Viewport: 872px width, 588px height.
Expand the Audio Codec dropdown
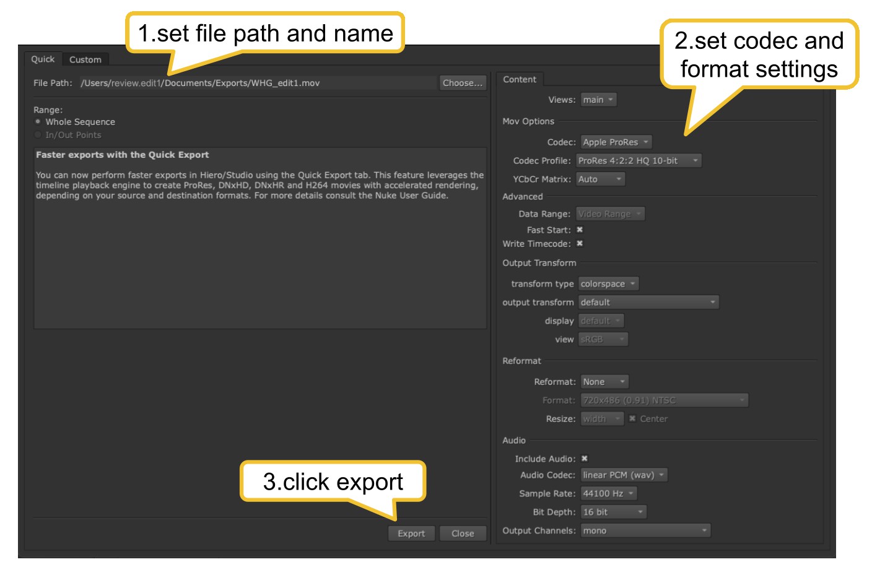pos(624,475)
